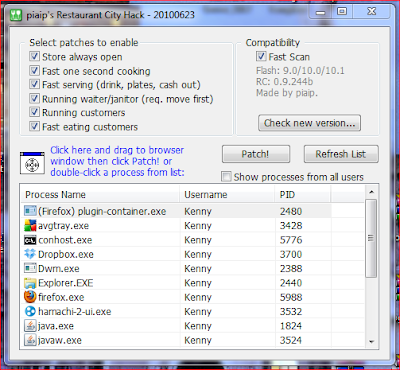The width and height of the screenshot is (400, 370).
Task: Select Dropbox.exe process name
Action: pyautogui.click(x=66, y=254)
